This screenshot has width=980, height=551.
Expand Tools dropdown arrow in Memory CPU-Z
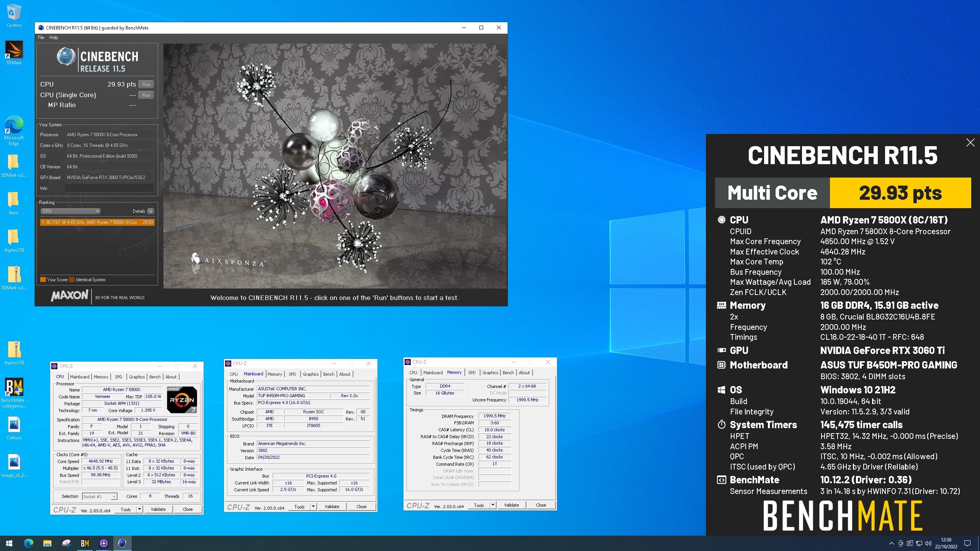coord(493,505)
